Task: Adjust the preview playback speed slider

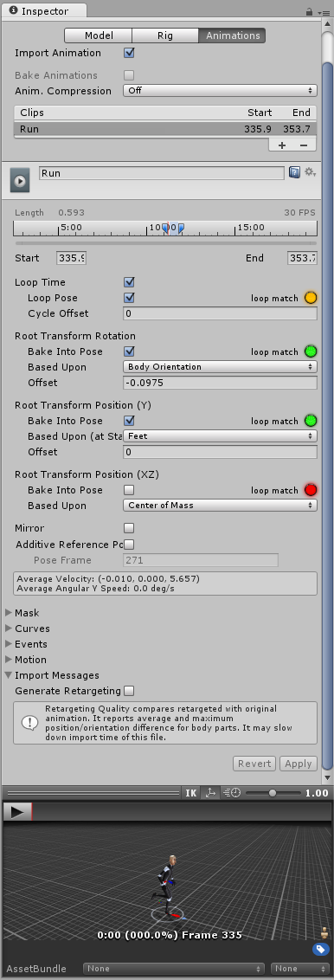Action: (273, 792)
